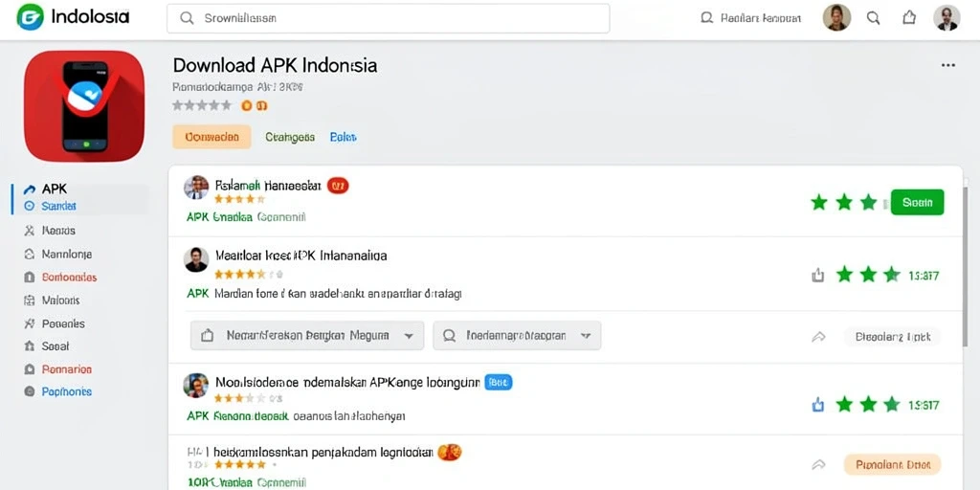Click green stars in Maartloar keed row
Image resolution: width=980 pixels, height=490 pixels.
tap(868, 275)
